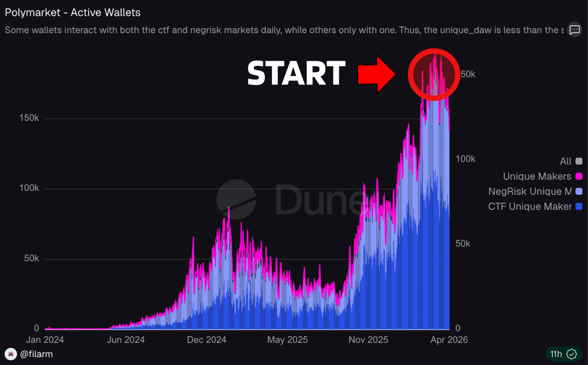Click the left axis 50k label
Viewport: 588px width, 365px height.
coord(32,259)
